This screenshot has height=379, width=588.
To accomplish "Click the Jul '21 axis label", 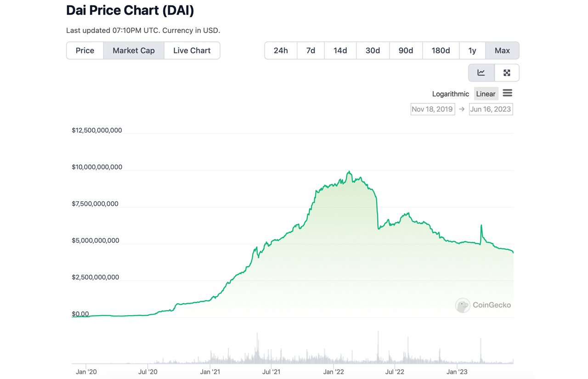I will pos(271,372).
